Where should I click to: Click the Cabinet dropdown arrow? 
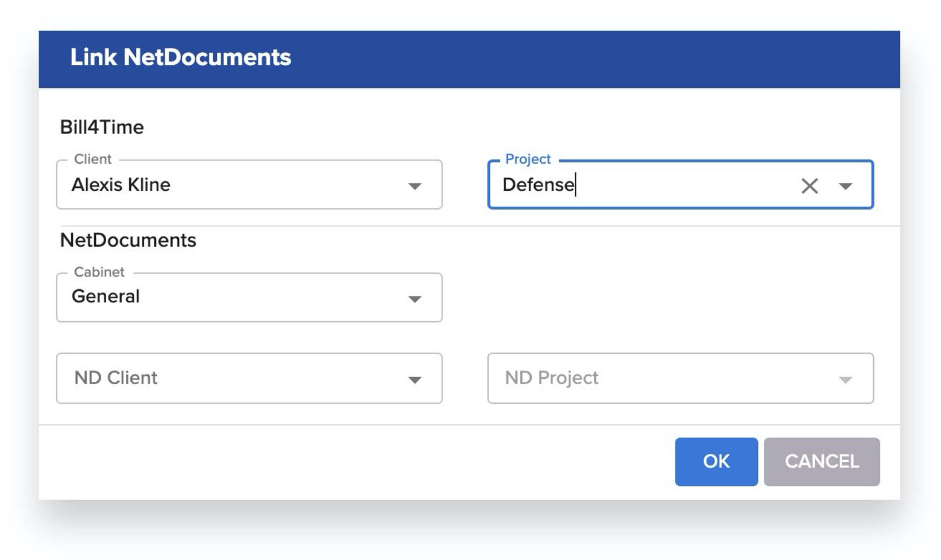pyautogui.click(x=415, y=299)
